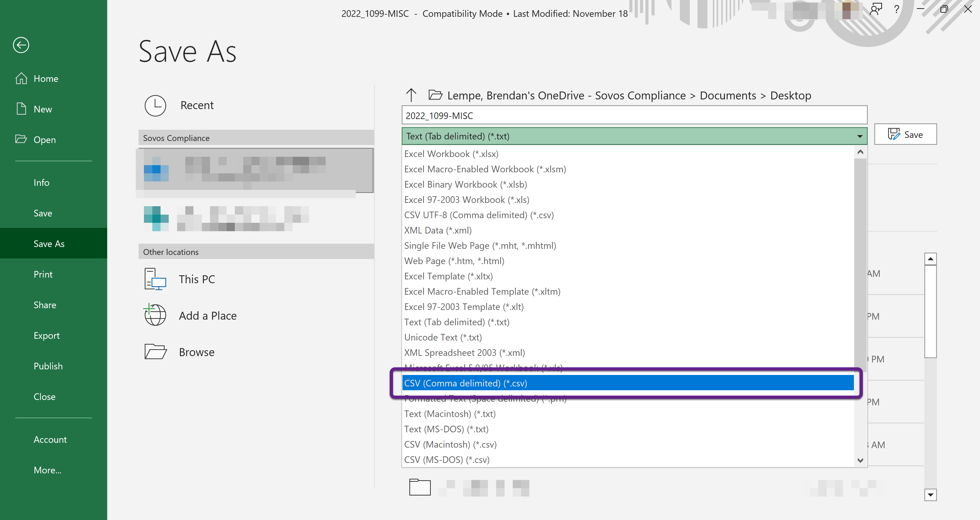Select the Recent clock icon
The width and height of the screenshot is (980, 520).
(x=155, y=105)
